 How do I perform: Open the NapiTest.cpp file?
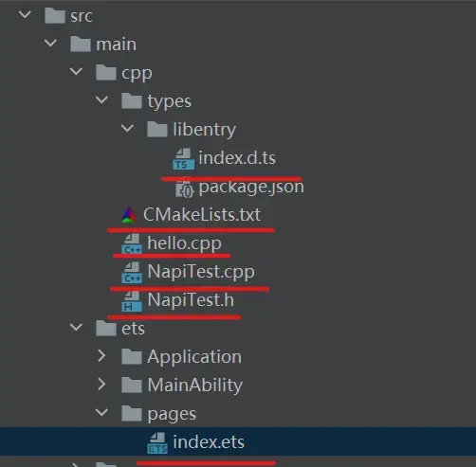click(201, 272)
